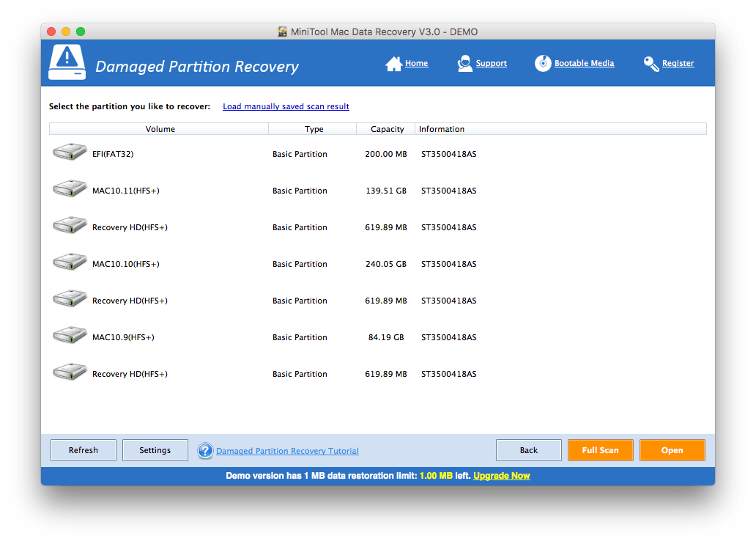Click the blue question mark help icon
Screen dimensions: 756x544
(x=205, y=450)
